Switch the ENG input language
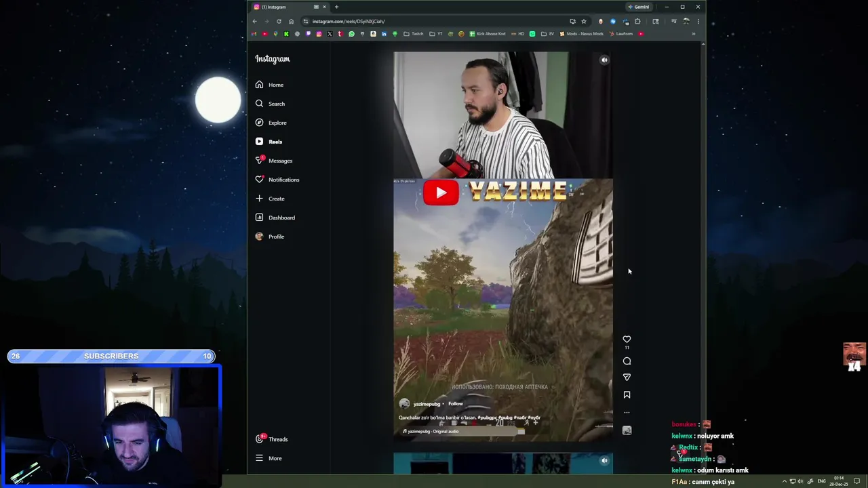Image resolution: width=868 pixels, height=488 pixels. point(822,481)
